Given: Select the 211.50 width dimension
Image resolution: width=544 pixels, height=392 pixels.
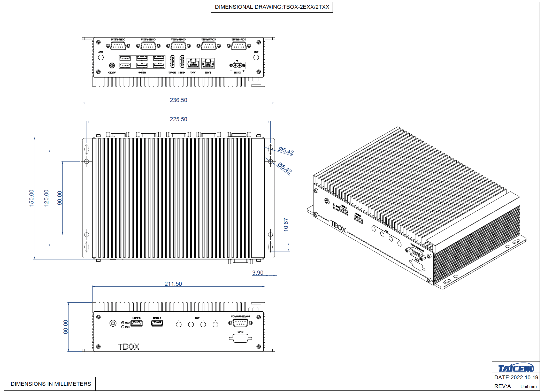Looking at the screenshot, I should pos(173,284).
